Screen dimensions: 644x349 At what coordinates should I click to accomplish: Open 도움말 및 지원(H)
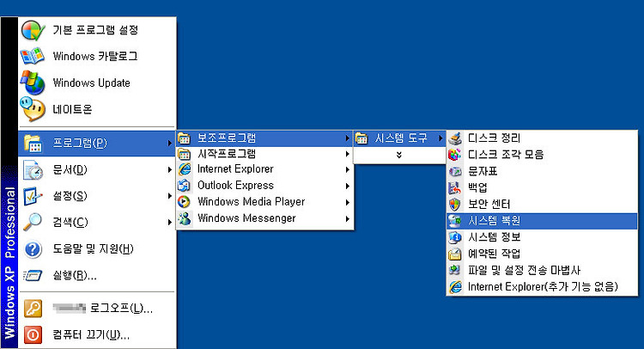coord(97,249)
